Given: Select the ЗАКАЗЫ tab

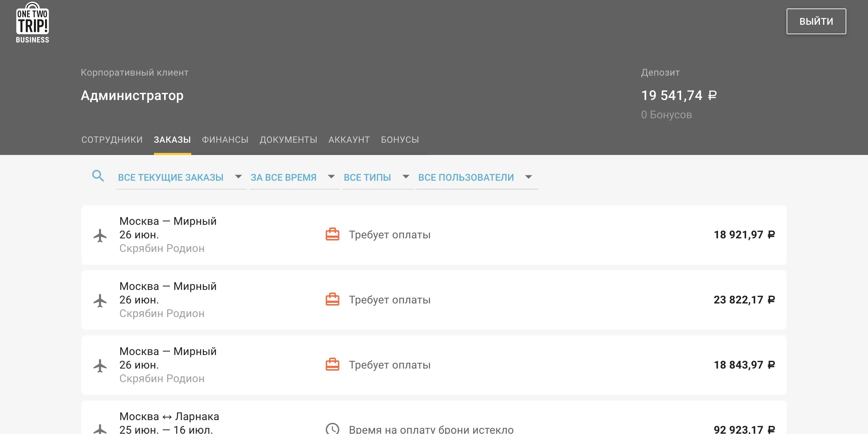Looking at the screenshot, I should click(x=172, y=140).
